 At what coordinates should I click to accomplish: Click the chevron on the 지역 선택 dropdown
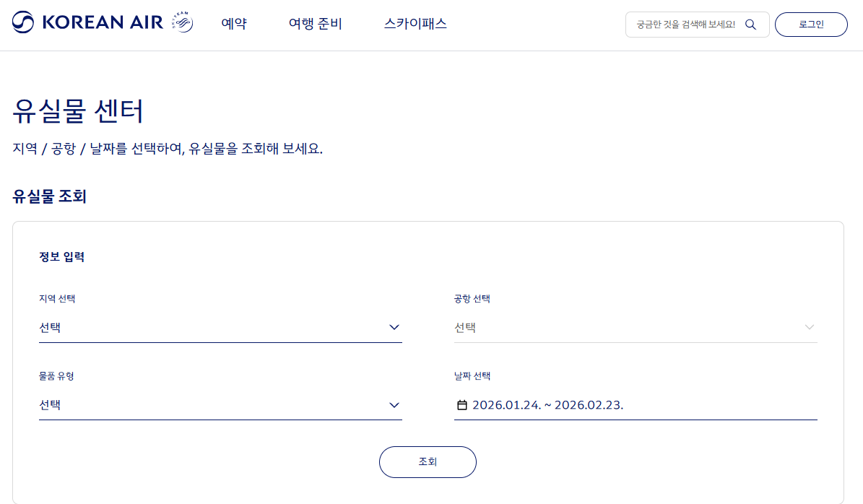point(394,327)
